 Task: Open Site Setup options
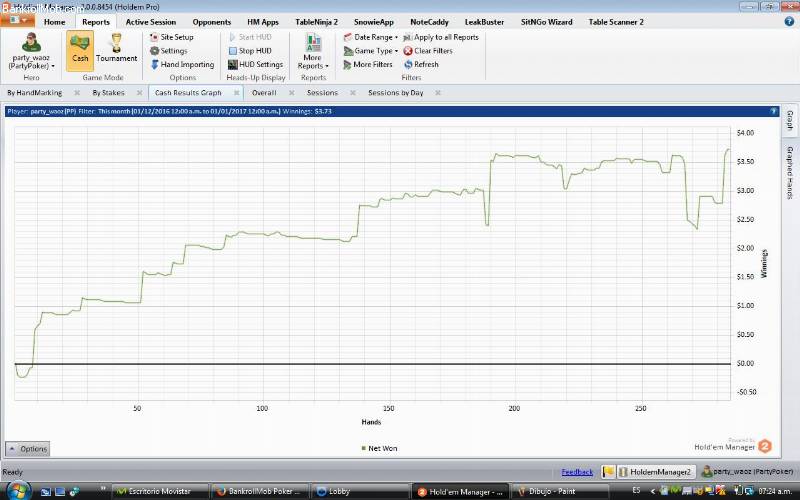[x=171, y=37]
